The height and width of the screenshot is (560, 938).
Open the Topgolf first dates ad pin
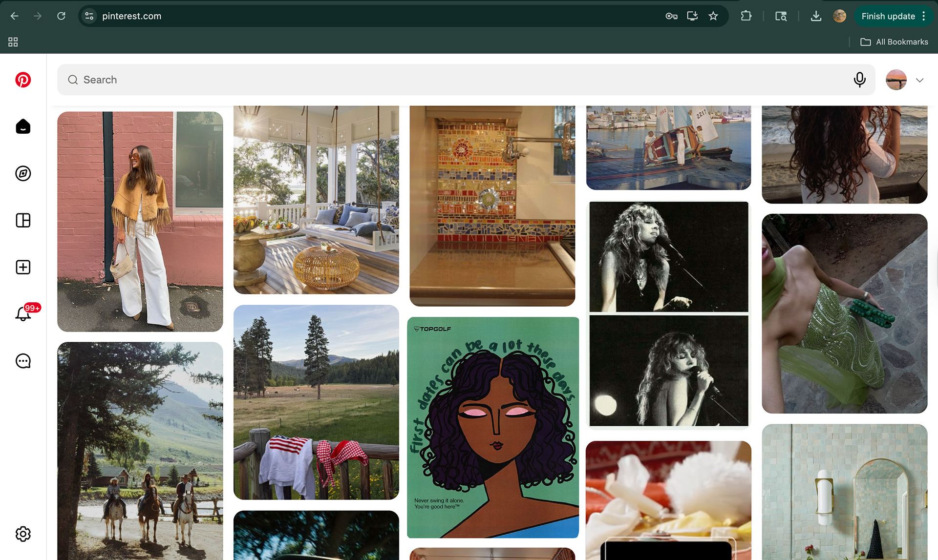492,427
